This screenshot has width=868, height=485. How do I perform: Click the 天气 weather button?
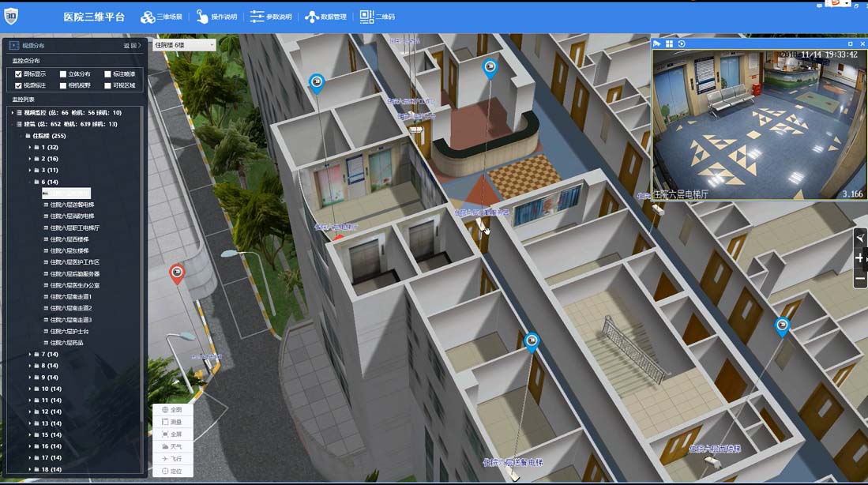point(172,446)
